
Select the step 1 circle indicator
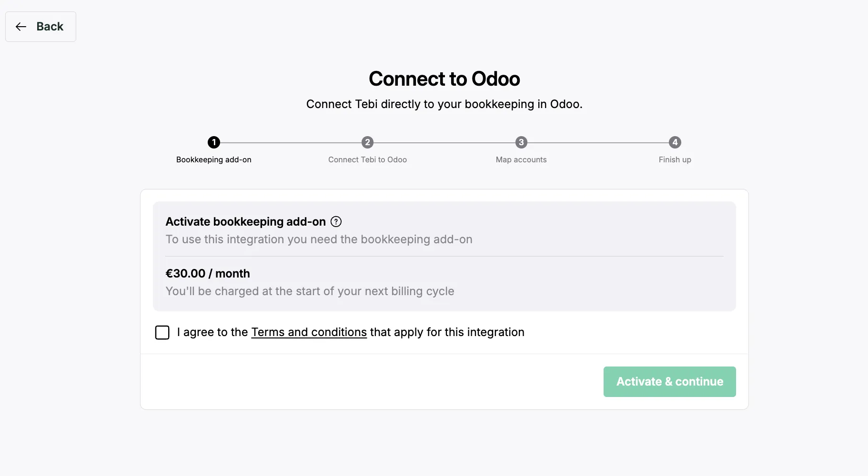[214, 142]
